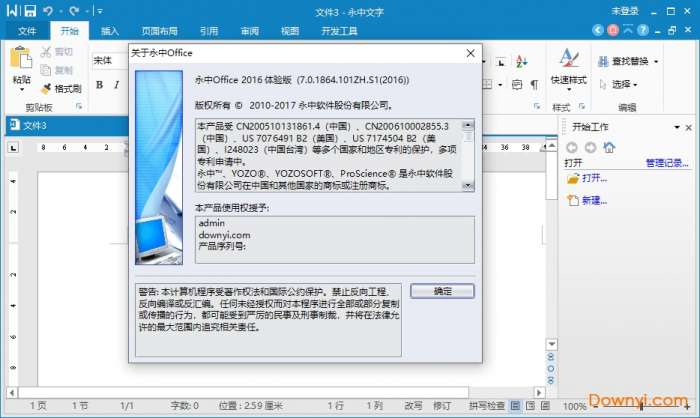Click up arrow of patent text scrollbar
Screen dimensions: 700x418
click(x=468, y=125)
